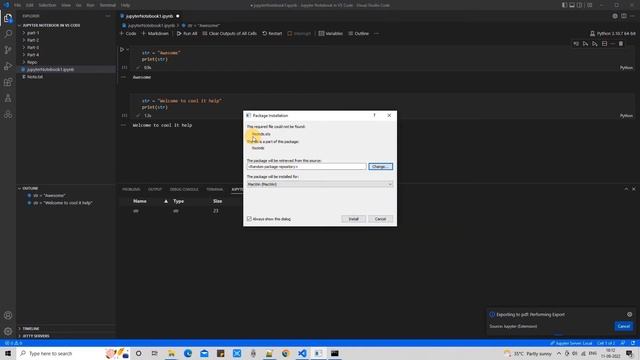Open the File menu
This screenshot has height=360, width=640.
(17, 5)
